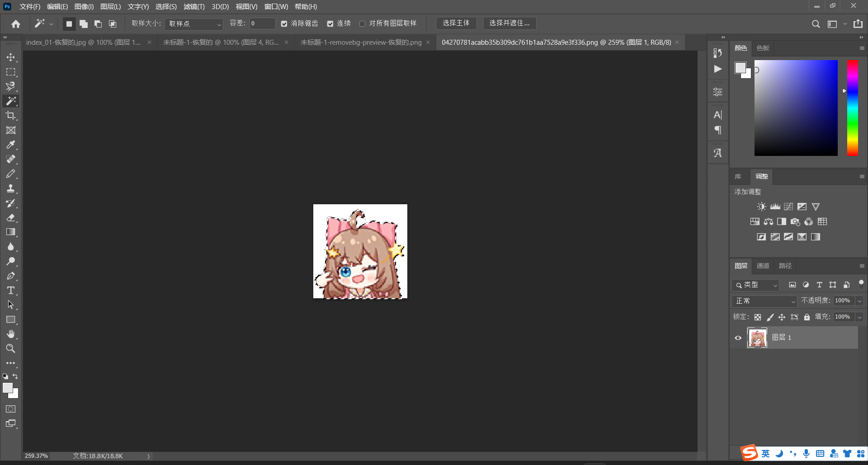Open the 滤镜(T) menu

coord(194,7)
